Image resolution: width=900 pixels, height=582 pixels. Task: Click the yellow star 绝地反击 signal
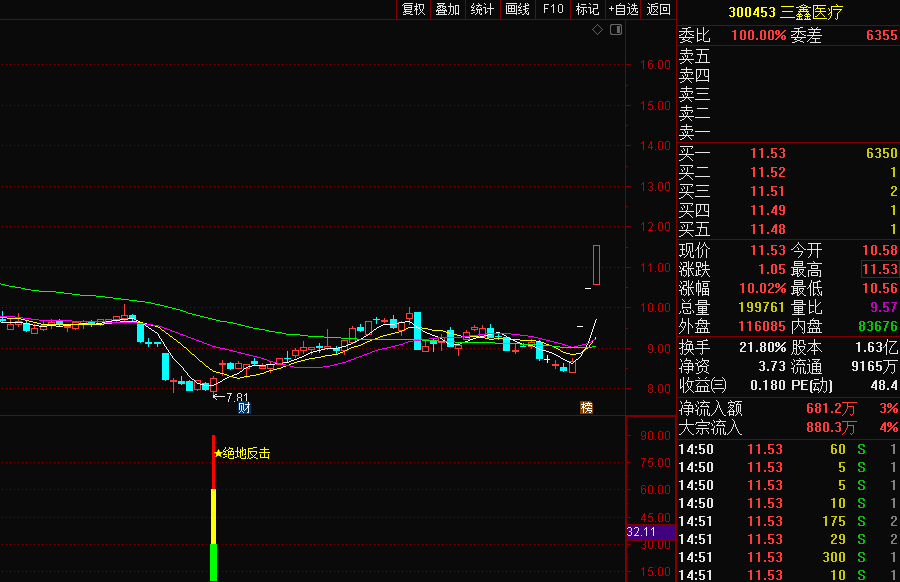click(242, 453)
